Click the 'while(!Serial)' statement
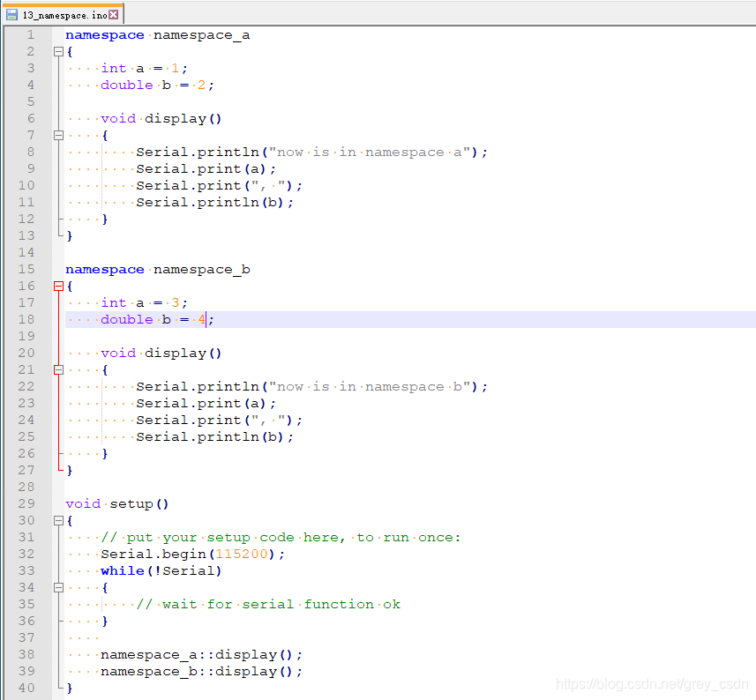 point(161,571)
